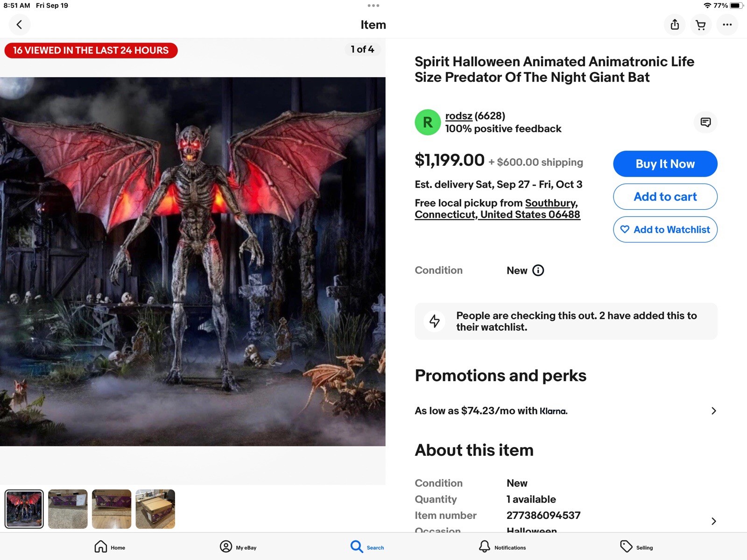Viewport: 747px width, 560px height.
Task: Contact the seller via message icon
Action: tap(705, 122)
